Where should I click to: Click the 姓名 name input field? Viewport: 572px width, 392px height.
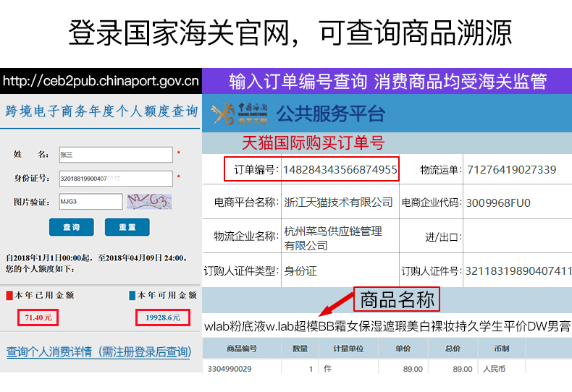click(x=116, y=155)
